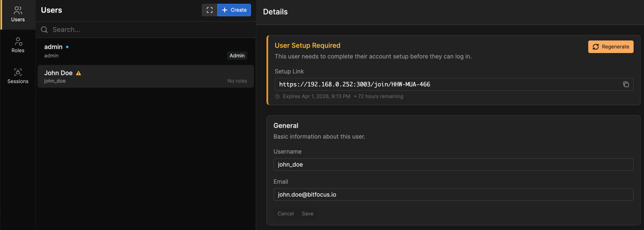
Task: Click the Create user button
Action: tap(234, 10)
